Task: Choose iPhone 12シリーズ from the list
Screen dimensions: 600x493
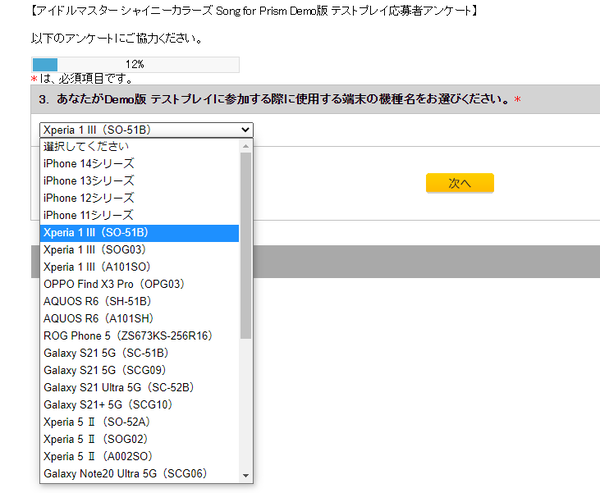Action: coord(140,198)
